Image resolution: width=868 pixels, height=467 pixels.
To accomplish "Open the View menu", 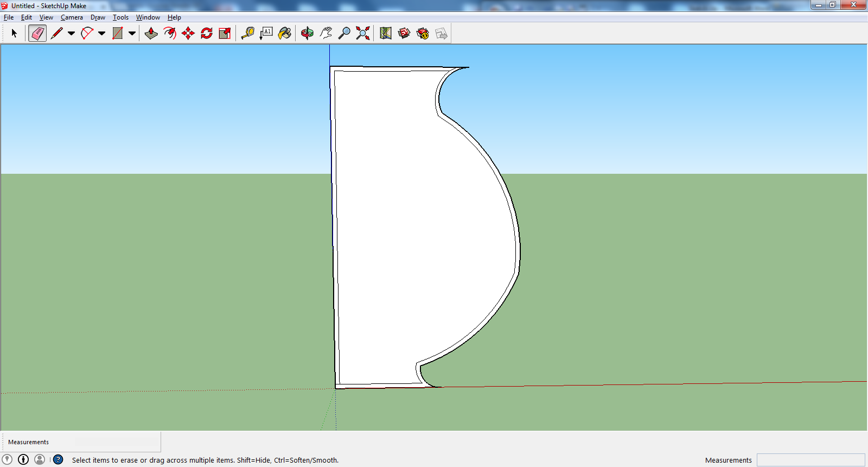I will point(46,17).
